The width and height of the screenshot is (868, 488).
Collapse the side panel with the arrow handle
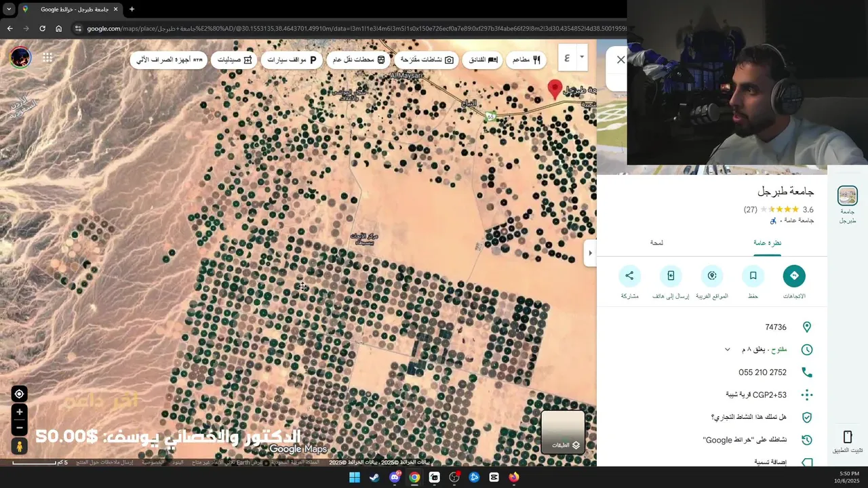[x=590, y=253]
